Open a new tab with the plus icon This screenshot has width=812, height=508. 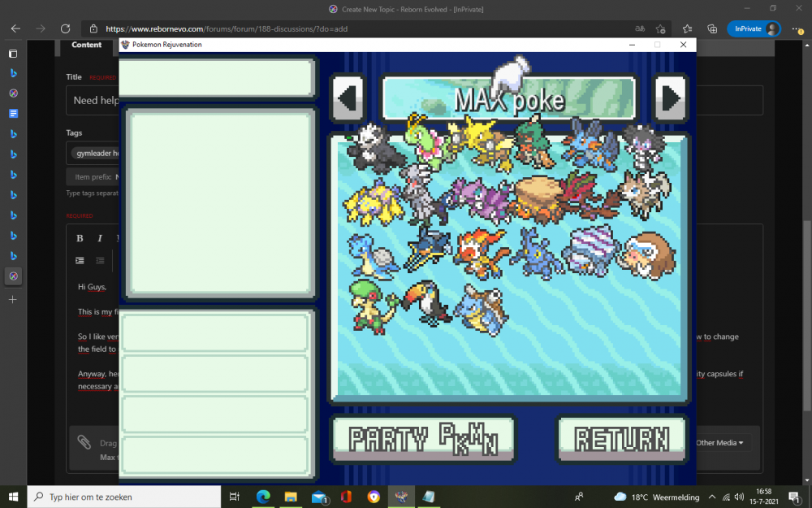point(13,300)
